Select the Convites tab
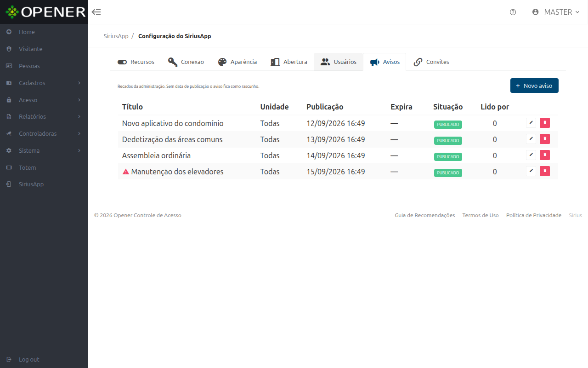The image size is (588, 368). click(x=431, y=62)
